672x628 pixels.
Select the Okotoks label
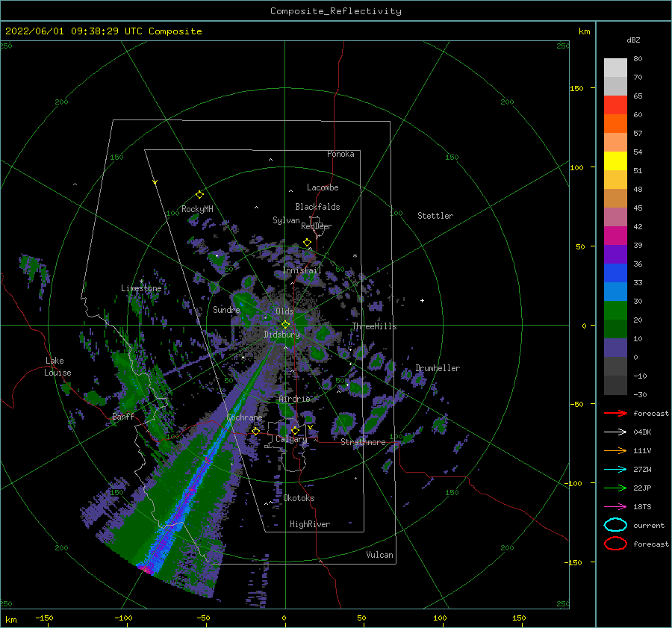[x=299, y=498]
